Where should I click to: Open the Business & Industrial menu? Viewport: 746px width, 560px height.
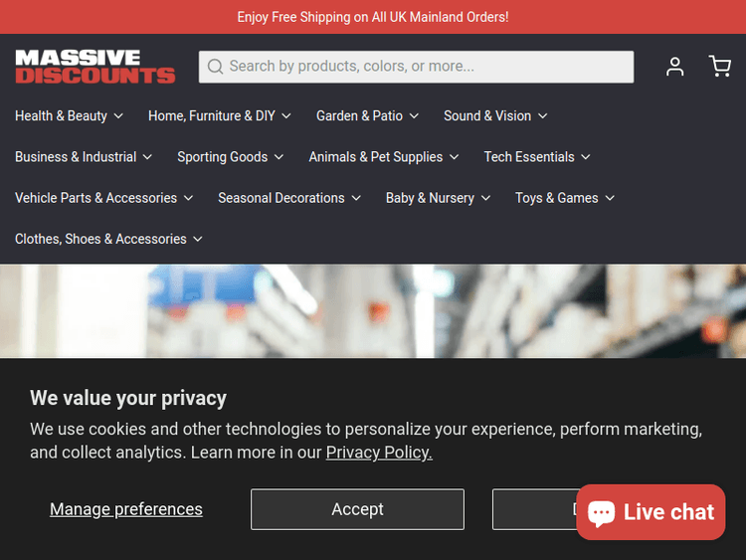tap(84, 157)
